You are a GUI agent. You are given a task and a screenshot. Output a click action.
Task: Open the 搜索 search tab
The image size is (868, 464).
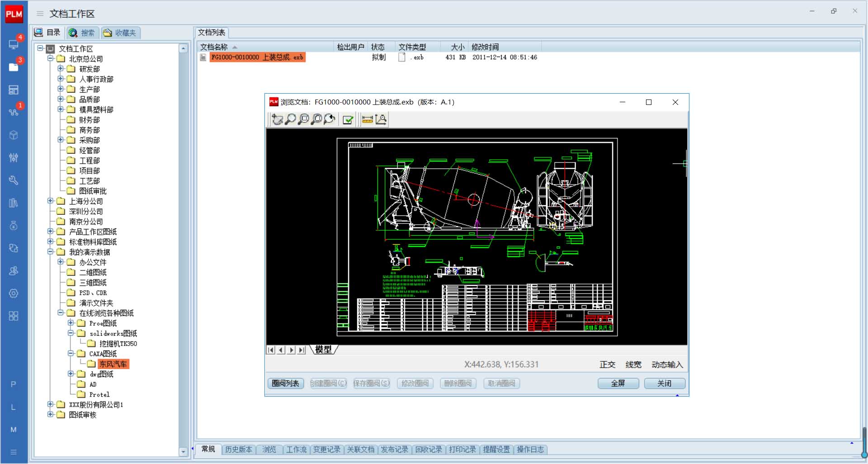[82, 33]
